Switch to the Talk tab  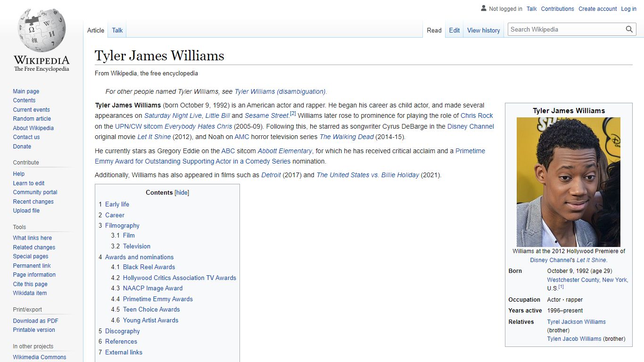(x=117, y=30)
